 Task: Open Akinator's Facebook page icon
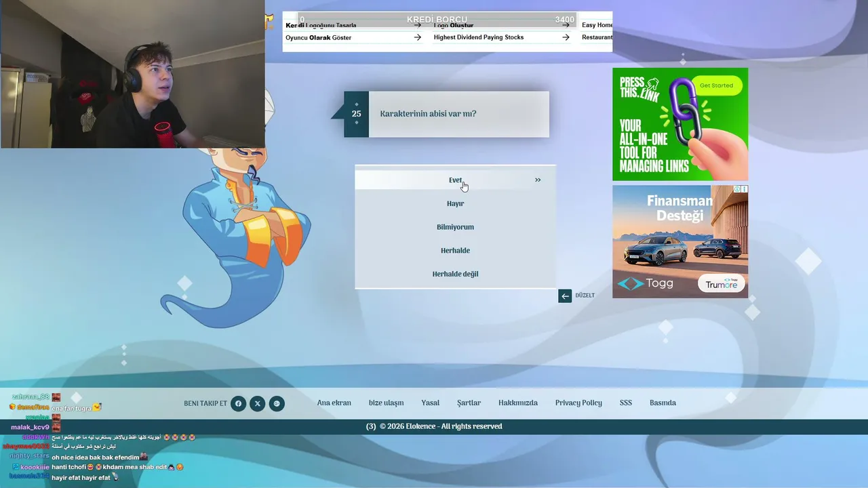point(238,404)
